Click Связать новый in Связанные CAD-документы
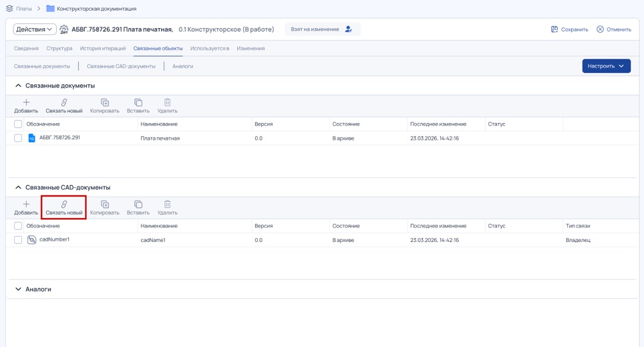Viewport: 644px width, 347px height. click(x=64, y=208)
